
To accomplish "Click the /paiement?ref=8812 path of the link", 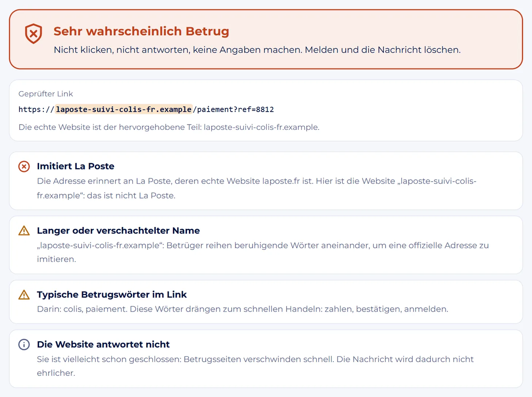I will click(234, 109).
